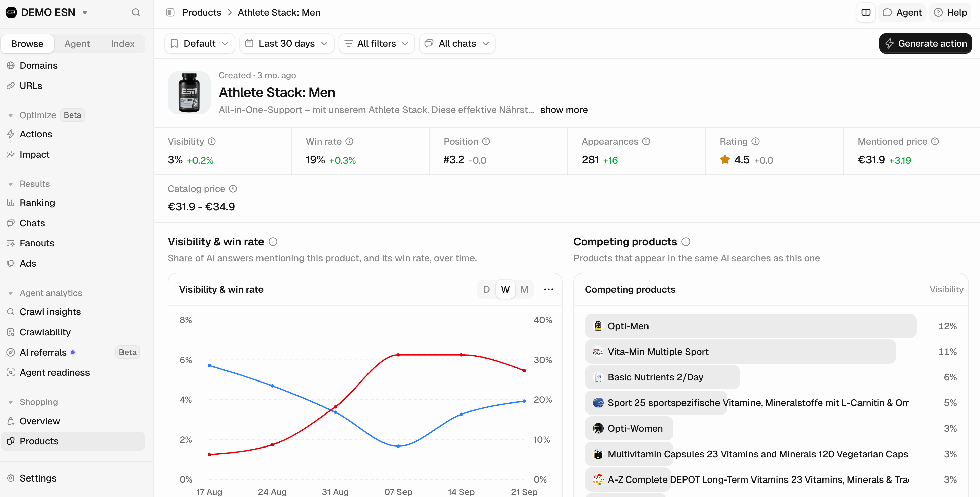Switch chart to monthly (M) granularity
This screenshot has width=980, height=497.
[x=524, y=290]
